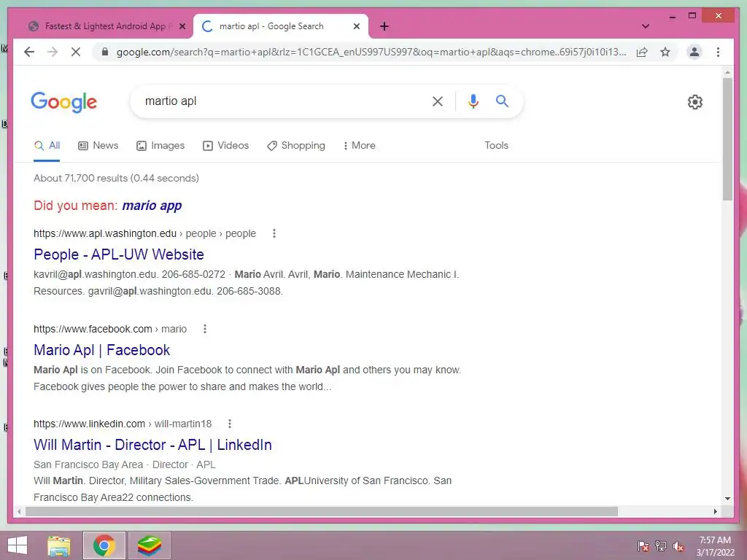
Task: Close the Fastest & Lightest Android App tab
Action: click(x=182, y=26)
